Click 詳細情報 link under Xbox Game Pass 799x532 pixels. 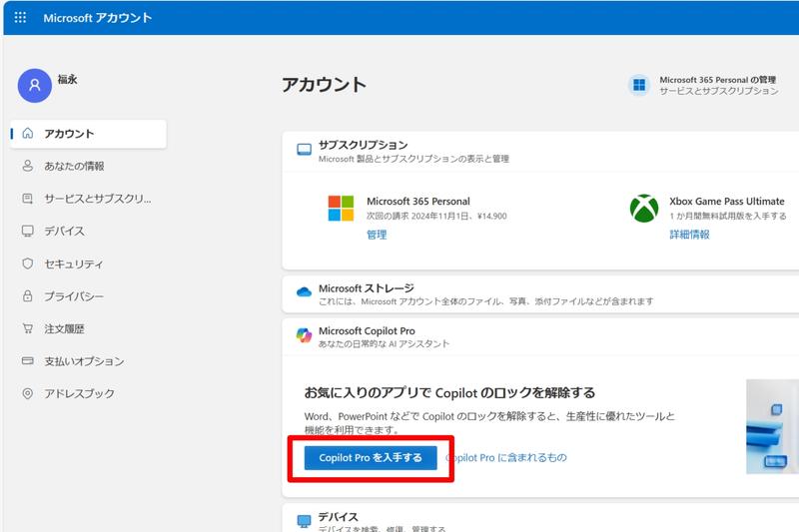tap(689, 235)
